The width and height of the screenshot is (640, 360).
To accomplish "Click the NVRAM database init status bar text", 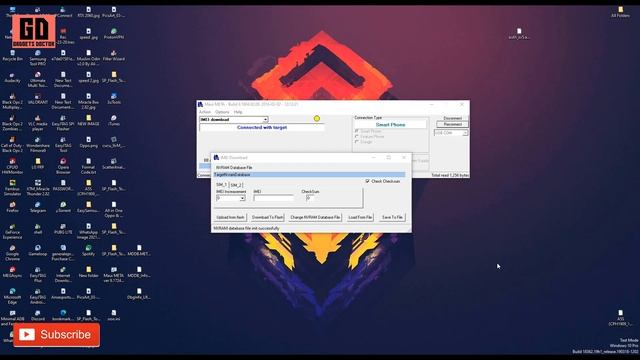I will (x=246, y=229).
